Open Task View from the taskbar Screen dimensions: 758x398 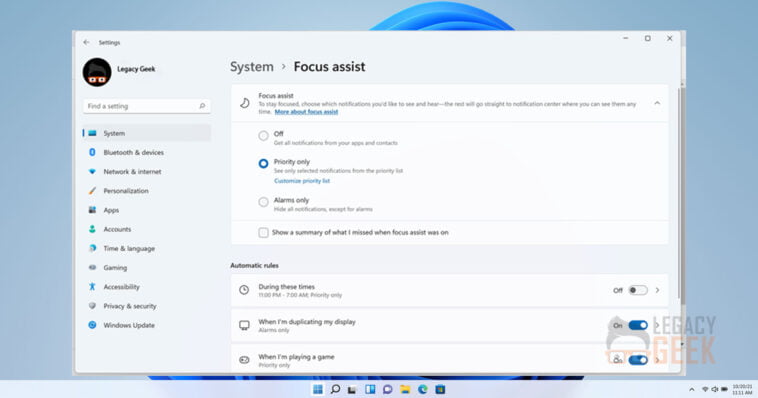point(352,389)
